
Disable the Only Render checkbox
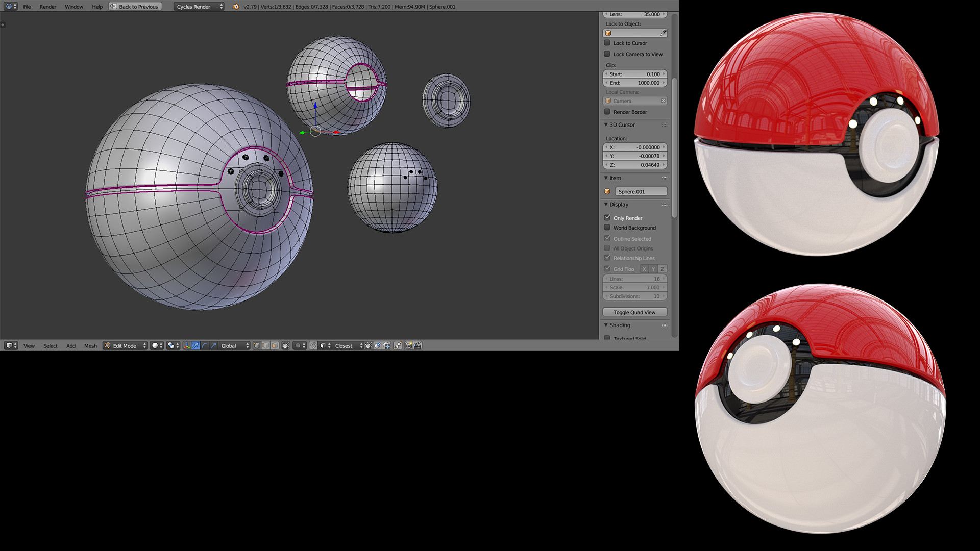tap(607, 217)
